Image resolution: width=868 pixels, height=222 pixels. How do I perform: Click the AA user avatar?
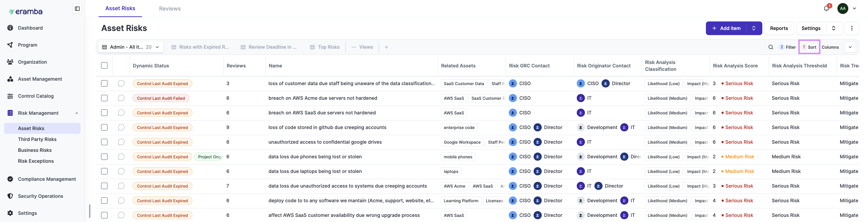(843, 9)
